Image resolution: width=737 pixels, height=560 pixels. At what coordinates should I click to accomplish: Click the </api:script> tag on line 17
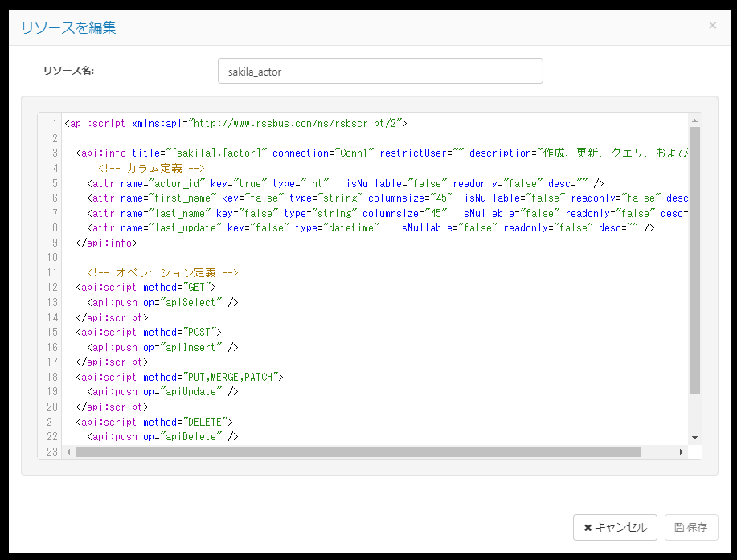point(112,362)
